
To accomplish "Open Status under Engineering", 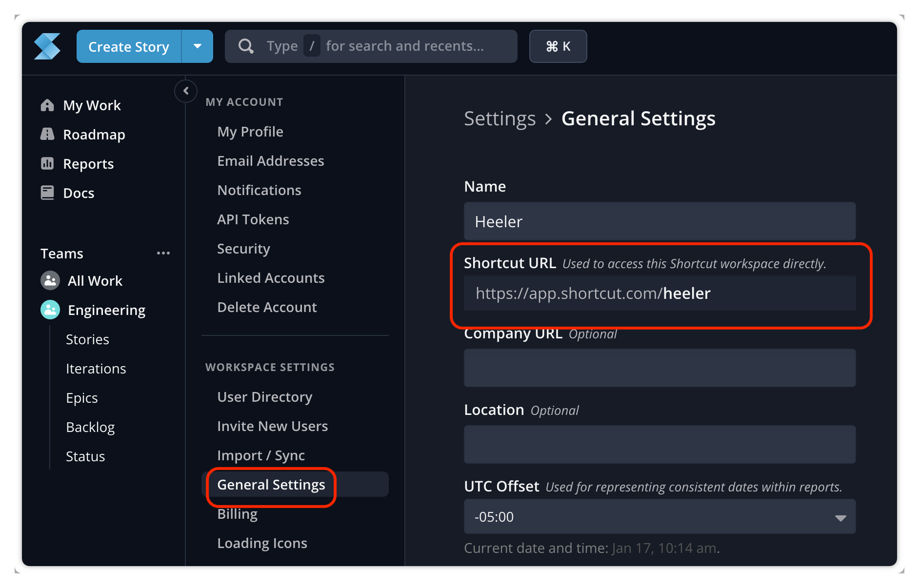I will point(85,456).
